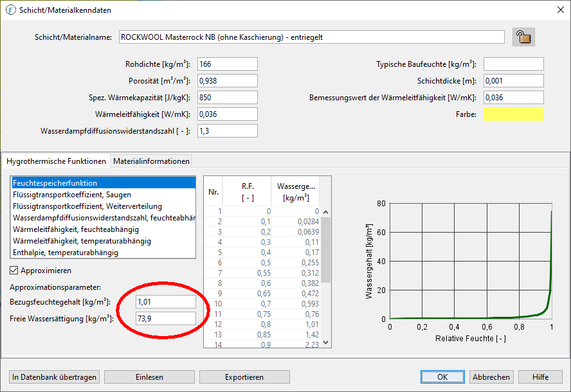571x392 pixels.
Task: Cancel with the Abbrechen button
Action: (491, 377)
